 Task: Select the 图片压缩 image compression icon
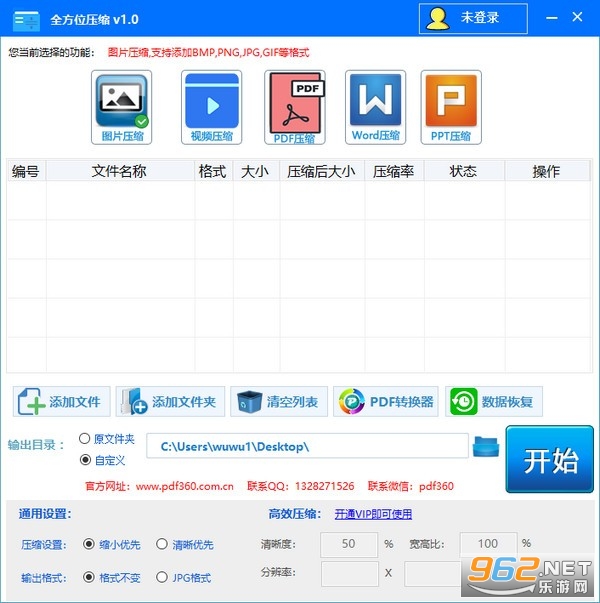click(x=122, y=107)
